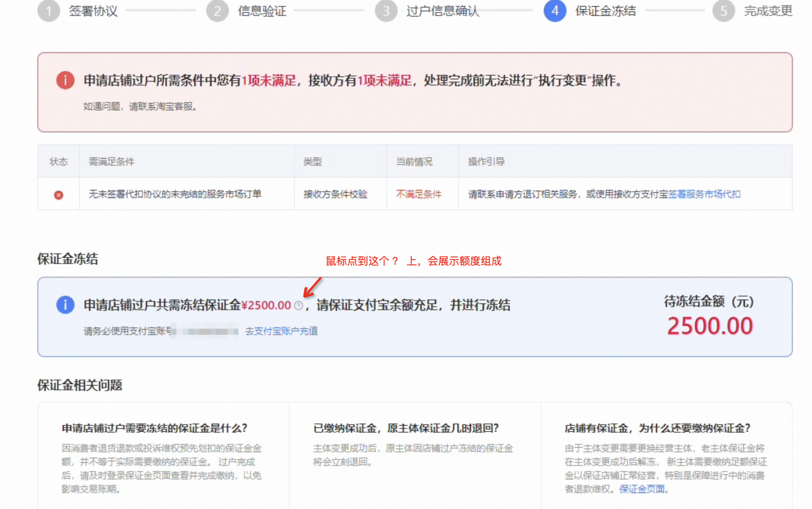Click the 保证金冻结 section heading
Viewport: 812px width, 509px height.
pos(68,259)
